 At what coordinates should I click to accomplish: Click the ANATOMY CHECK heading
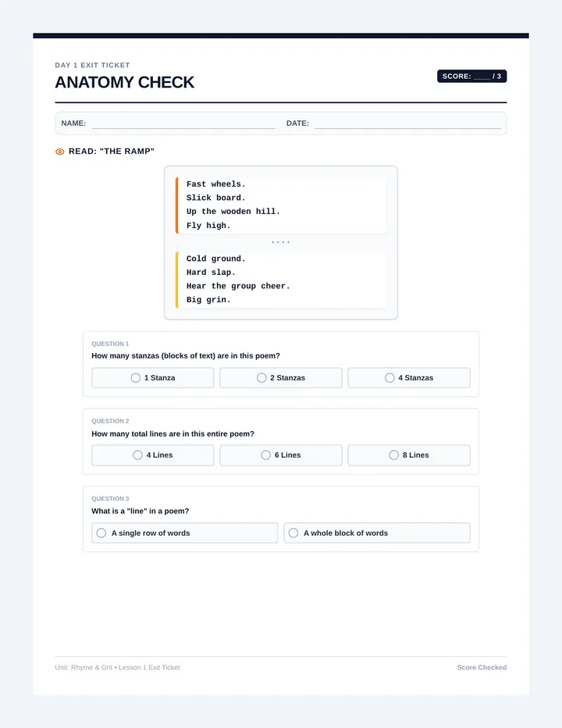coord(124,82)
